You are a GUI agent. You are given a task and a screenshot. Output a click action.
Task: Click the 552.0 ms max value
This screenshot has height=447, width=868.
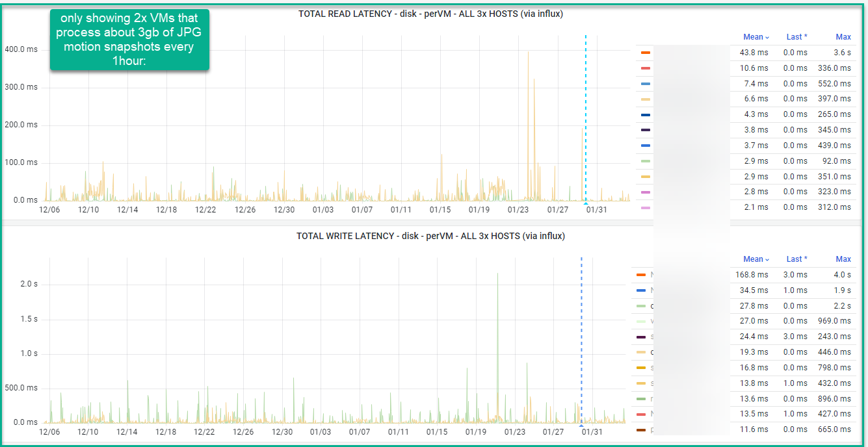[834, 84]
